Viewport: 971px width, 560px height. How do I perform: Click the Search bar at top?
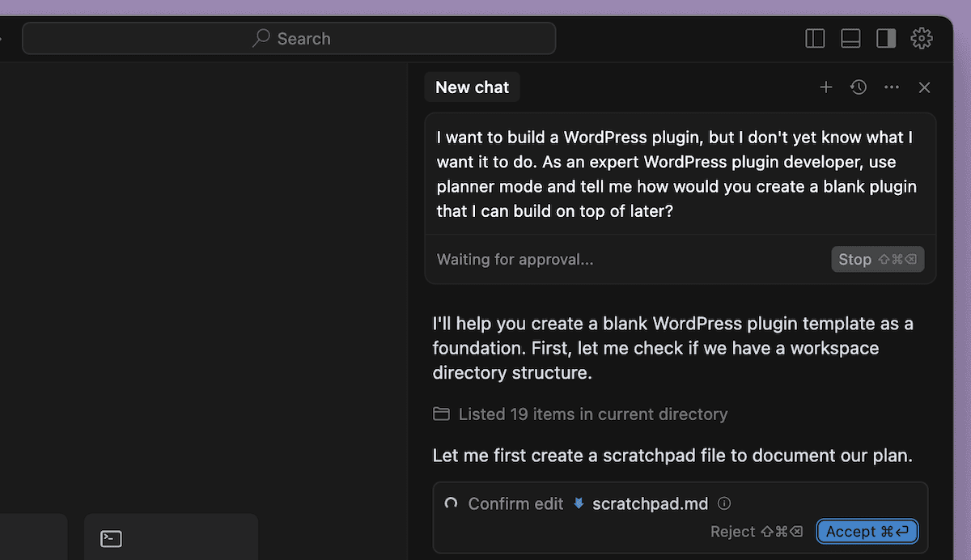289,38
